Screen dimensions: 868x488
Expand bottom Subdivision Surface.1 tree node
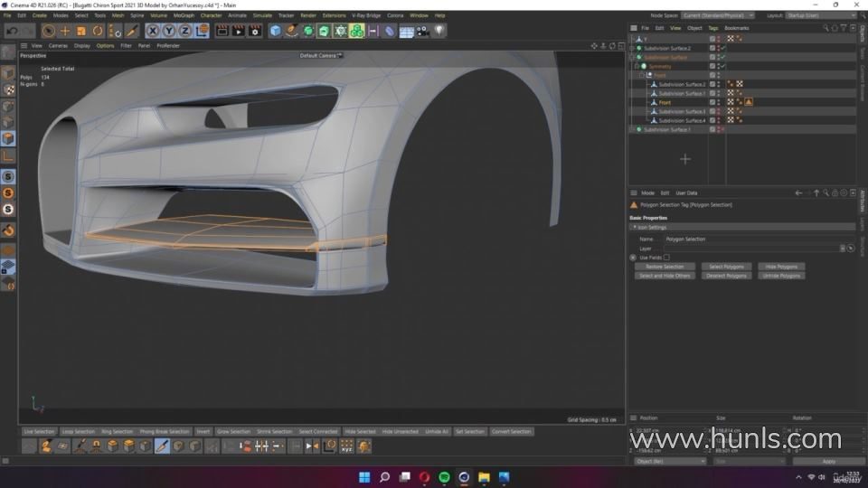coord(632,129)
